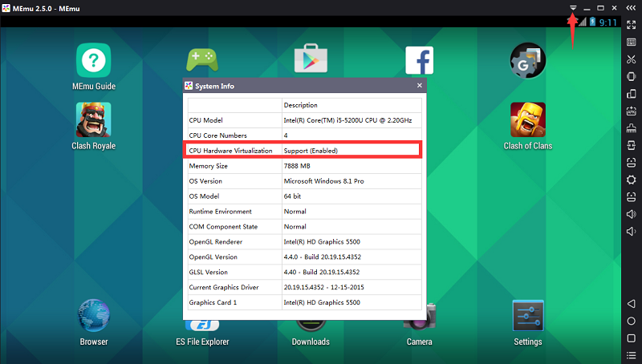Click the Android status bar clock
This screenshot has height=364, width=642.
tap(607, 22)
